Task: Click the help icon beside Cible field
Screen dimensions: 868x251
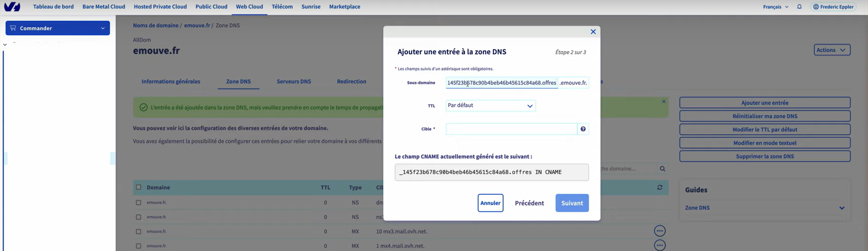Action: click(x=583, y=129)
